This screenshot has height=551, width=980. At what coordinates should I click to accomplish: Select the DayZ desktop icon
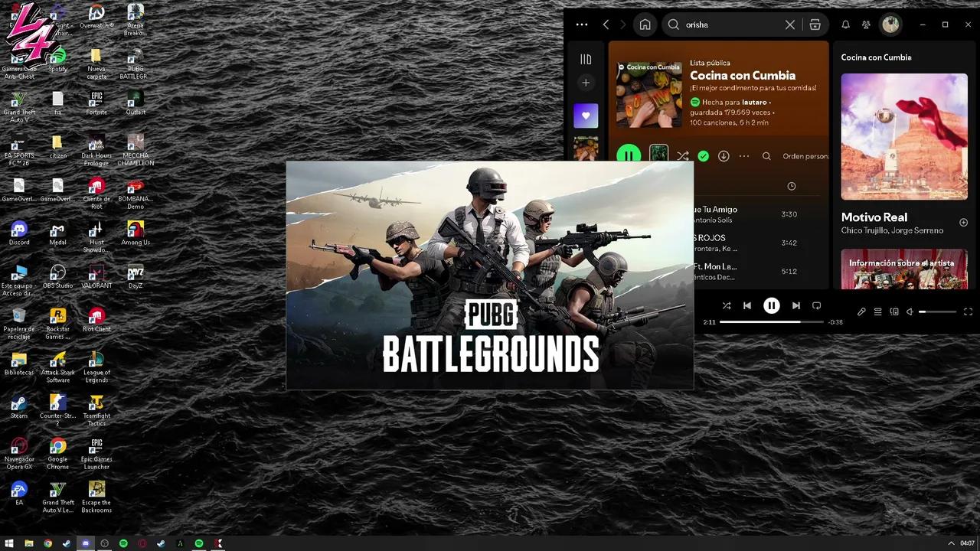pos(136,277)
